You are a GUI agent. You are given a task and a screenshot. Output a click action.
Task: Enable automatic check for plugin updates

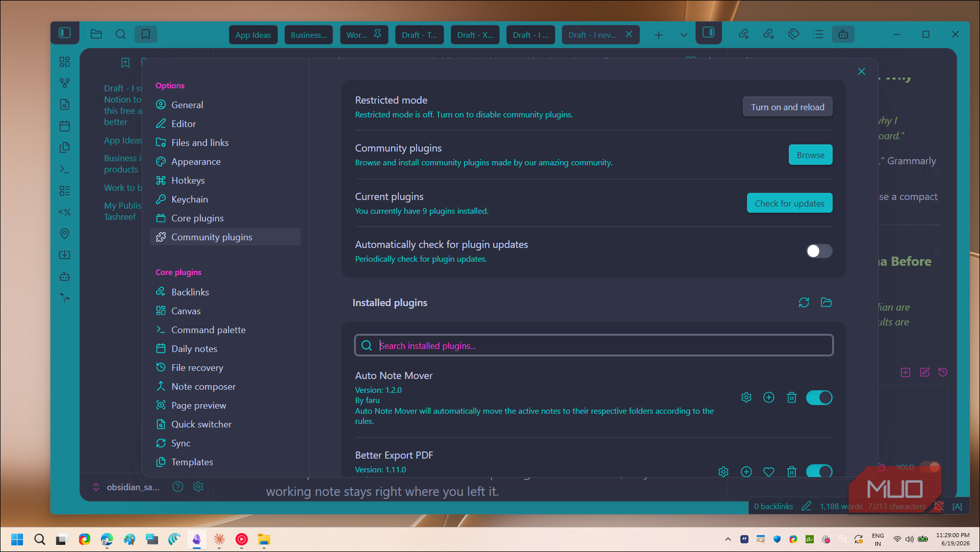pyautogui.click(x=819, y=251)
